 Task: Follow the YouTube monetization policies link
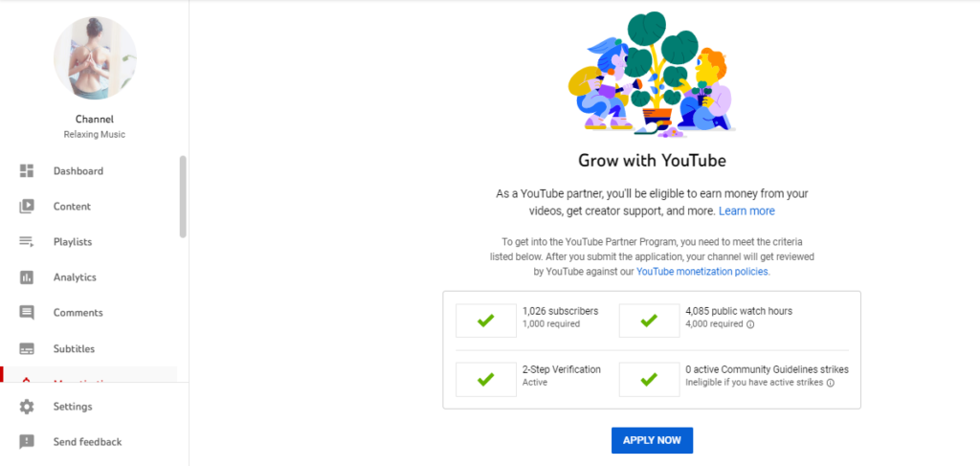coord(702,272)
